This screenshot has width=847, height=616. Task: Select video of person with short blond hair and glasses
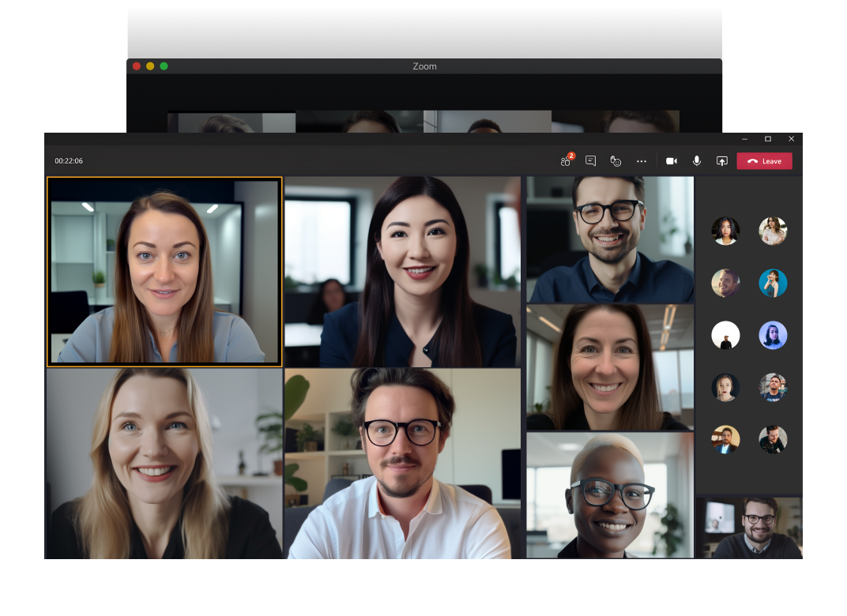pyautogui.click(x=610, y=495)
